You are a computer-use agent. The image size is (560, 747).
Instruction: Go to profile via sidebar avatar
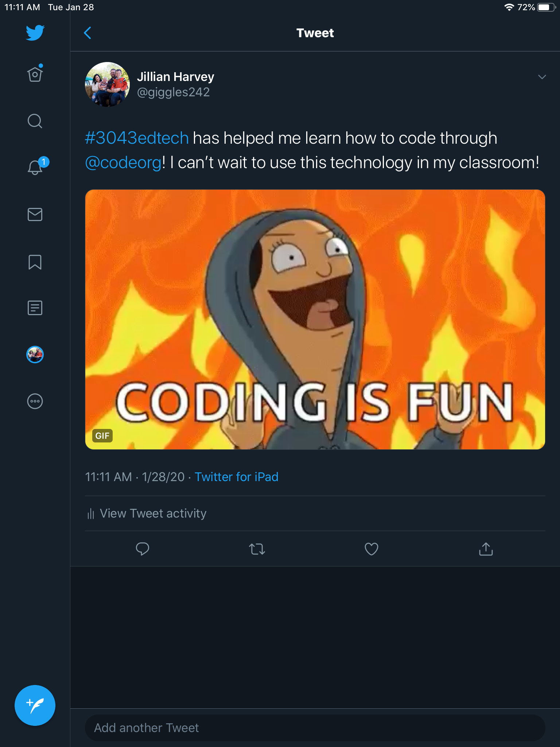[35, 355]
